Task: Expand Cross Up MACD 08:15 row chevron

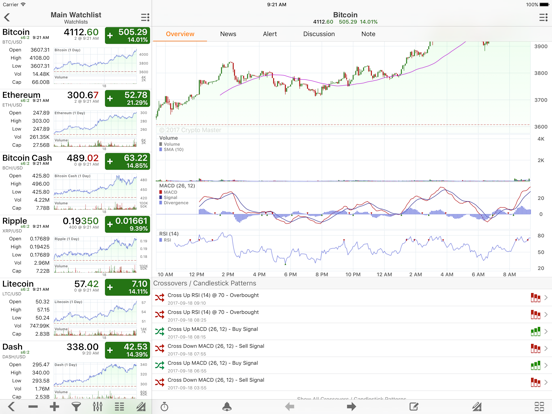Action: (x=546, y=332)
